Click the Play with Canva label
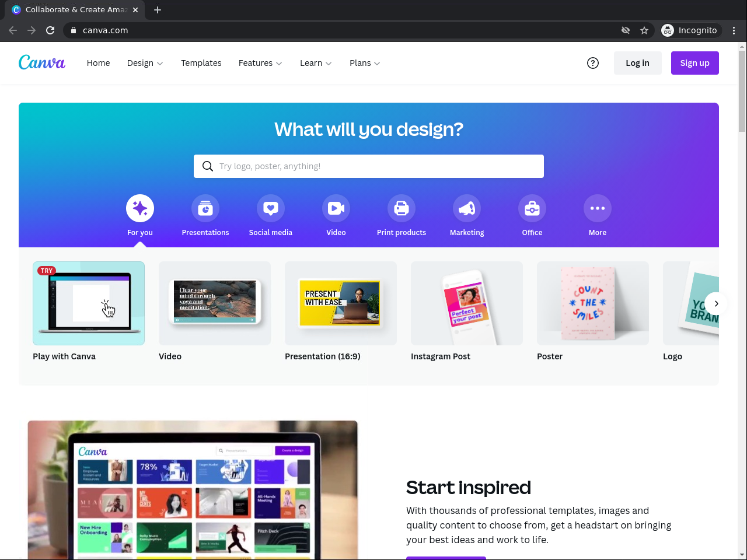Viewport: 747px width, 560px height. [x=64, y=356]
